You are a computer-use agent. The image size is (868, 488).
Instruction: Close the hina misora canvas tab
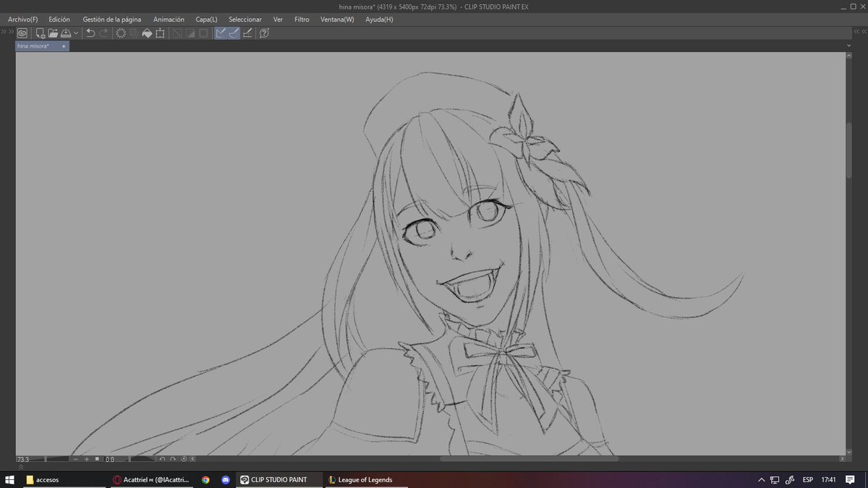[64, 46]
